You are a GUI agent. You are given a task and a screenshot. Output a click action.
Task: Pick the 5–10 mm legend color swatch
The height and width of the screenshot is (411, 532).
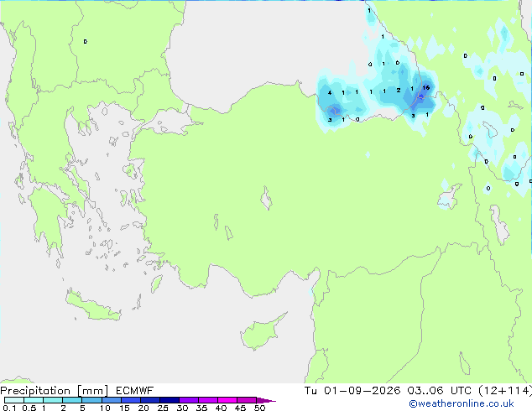[x=91, y=400]
